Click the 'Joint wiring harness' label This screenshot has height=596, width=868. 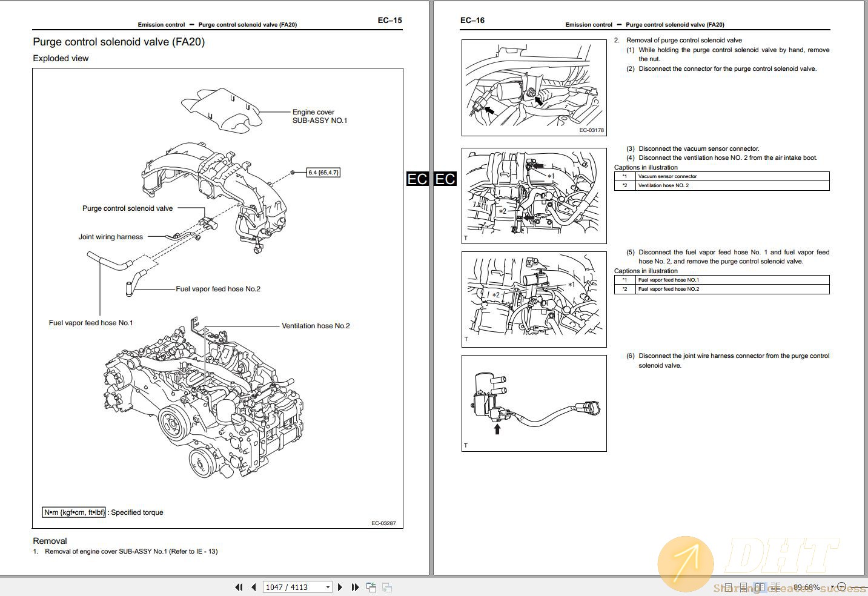tap(111, 237)
